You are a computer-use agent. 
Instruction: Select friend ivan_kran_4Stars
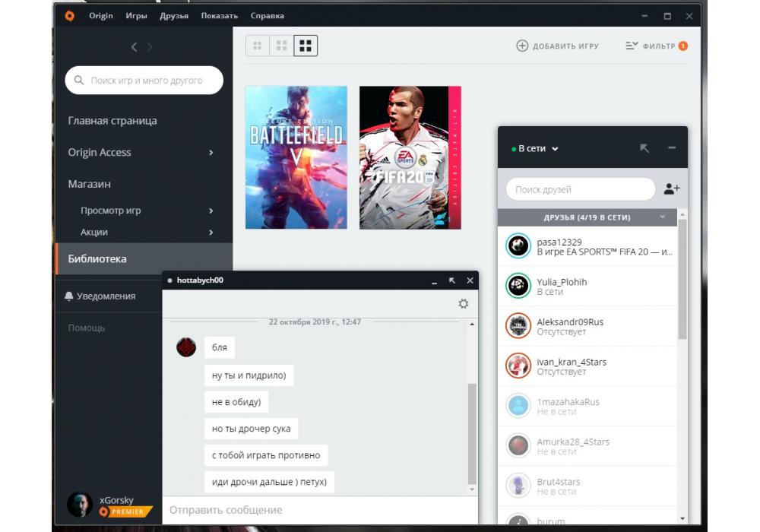(587, 366)
